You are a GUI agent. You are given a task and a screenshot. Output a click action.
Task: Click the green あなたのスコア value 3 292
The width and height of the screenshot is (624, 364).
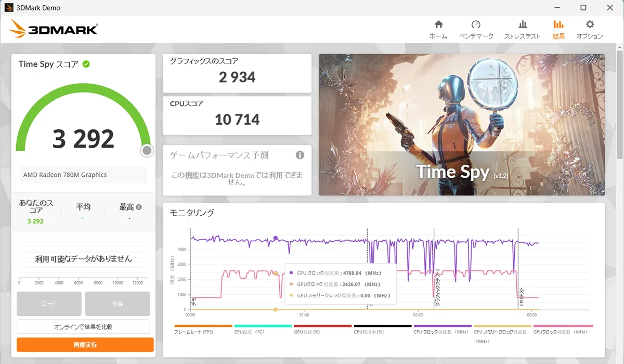click(x=35, y=221)
